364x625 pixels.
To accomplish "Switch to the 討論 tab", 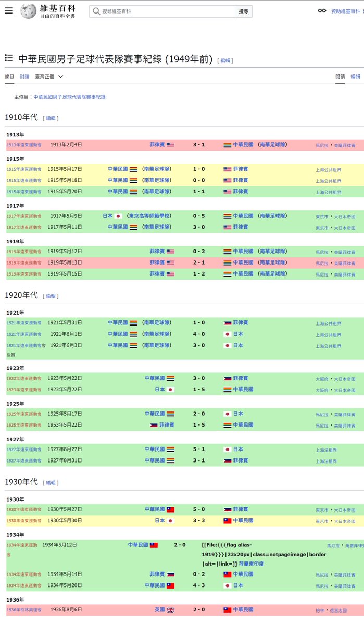I will coord(24,77).
